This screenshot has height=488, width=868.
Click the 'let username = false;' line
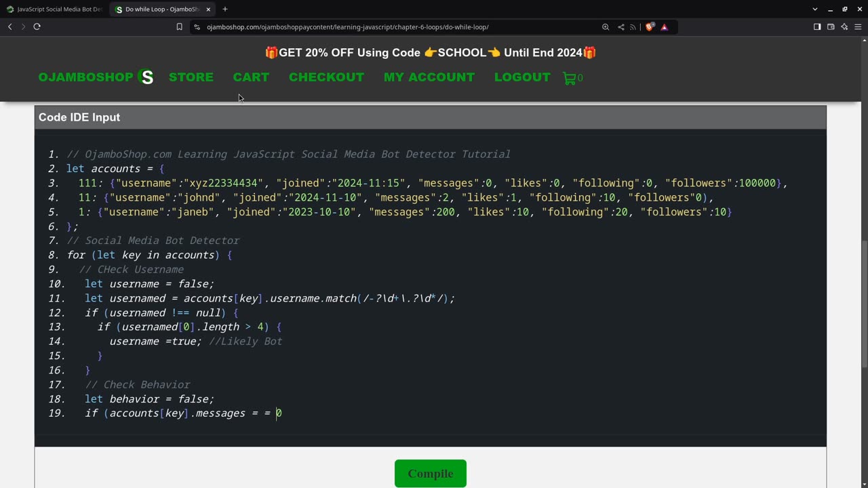149,283
